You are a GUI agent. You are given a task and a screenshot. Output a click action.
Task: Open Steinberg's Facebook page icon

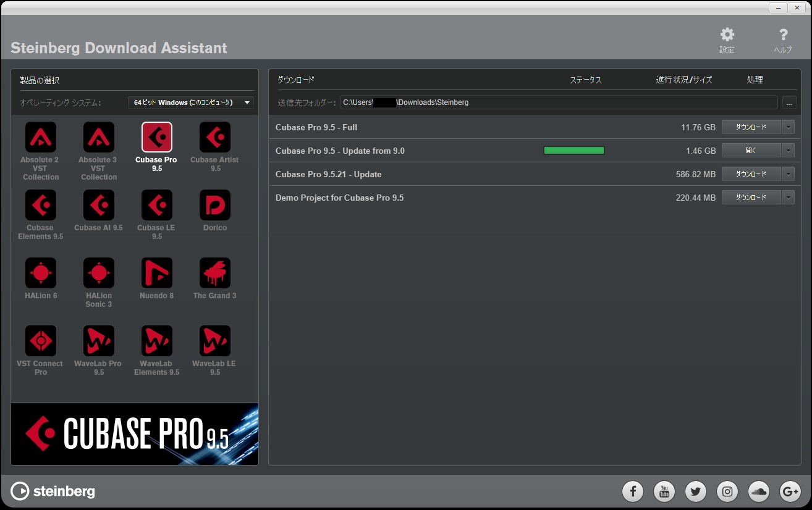pyautogui.click(x=633, y=491)
